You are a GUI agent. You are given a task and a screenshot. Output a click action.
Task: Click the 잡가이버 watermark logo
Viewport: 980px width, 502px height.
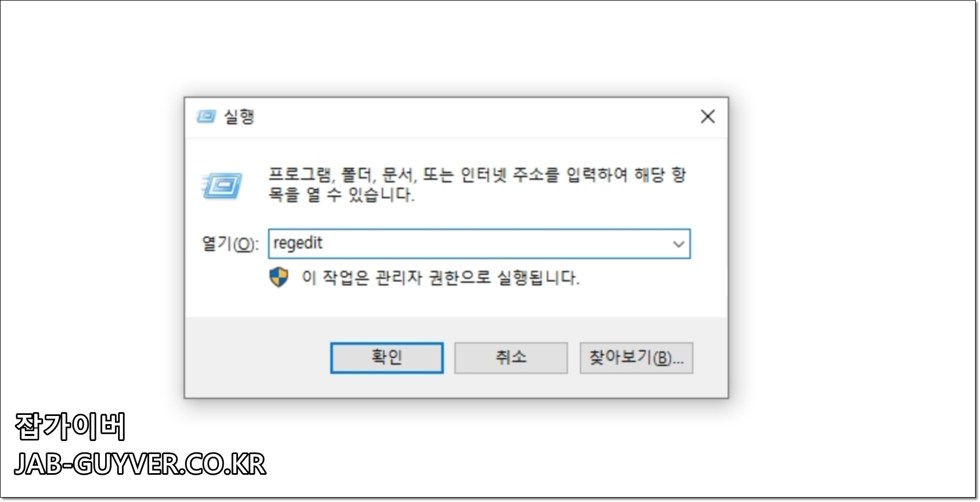coord(70,426)
